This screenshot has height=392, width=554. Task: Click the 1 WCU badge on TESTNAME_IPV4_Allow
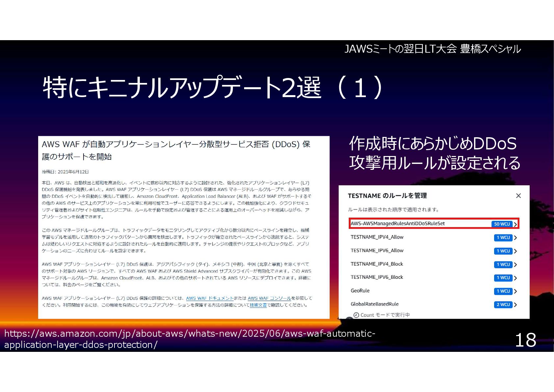click(x=503, y=237)
